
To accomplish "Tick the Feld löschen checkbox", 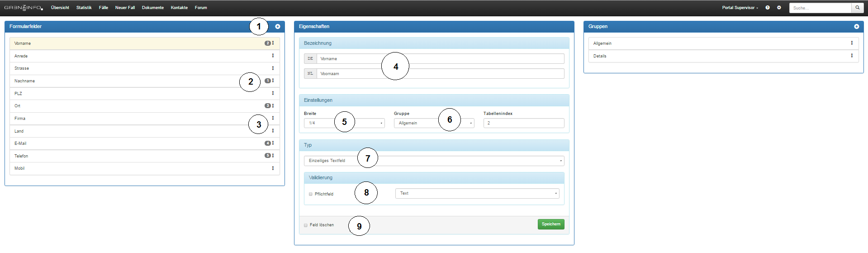I will 306,225.
